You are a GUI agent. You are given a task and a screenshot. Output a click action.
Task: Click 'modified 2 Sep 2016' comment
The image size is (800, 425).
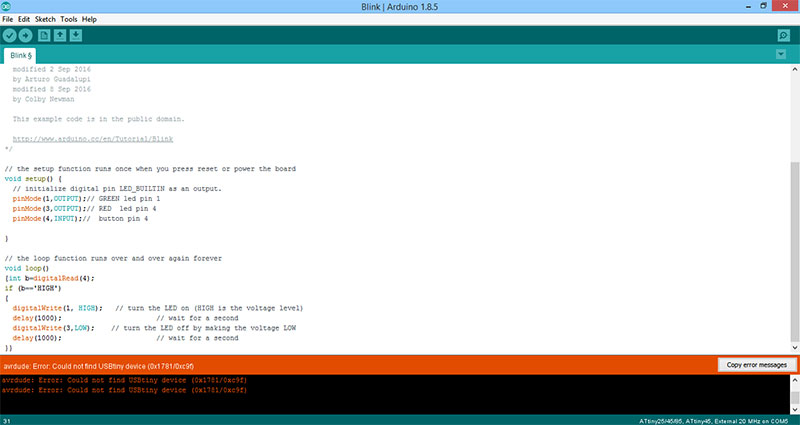[x=52, y=69]
